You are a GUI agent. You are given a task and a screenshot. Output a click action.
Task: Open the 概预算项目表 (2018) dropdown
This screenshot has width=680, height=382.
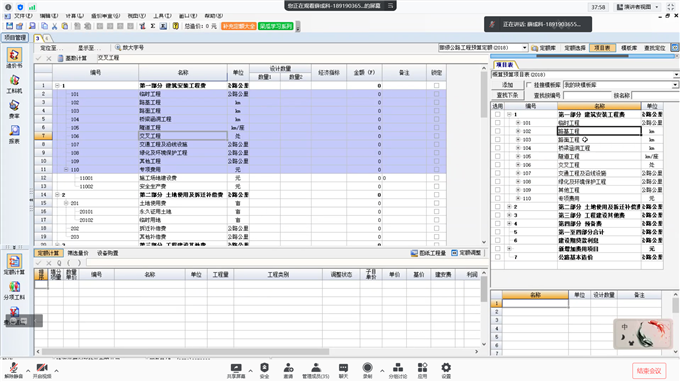[676, 75]
